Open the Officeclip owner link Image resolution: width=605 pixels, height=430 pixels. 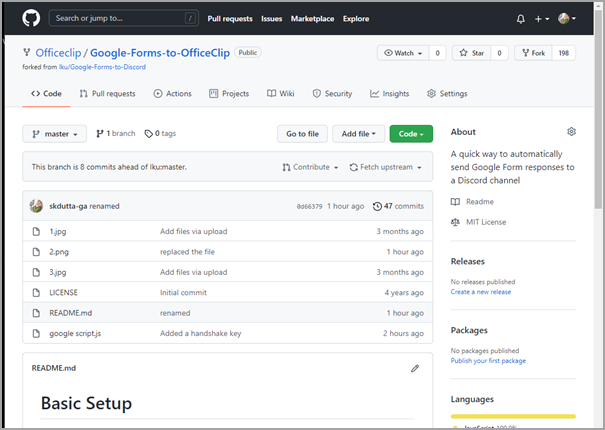(58, 52)
